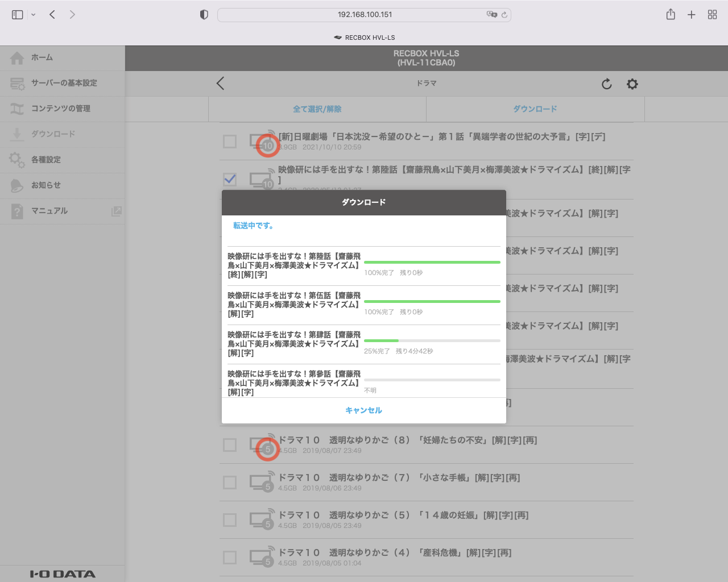This screenshot has height=582, width=728.
Task: Click Safari back button
Action: pyautogui.click(x=52, y=15)
